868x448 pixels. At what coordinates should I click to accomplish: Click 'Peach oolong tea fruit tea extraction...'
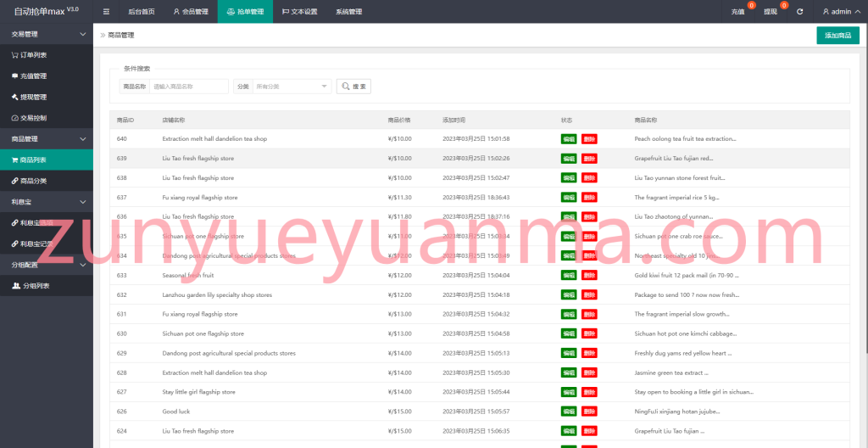click(685, 138)
